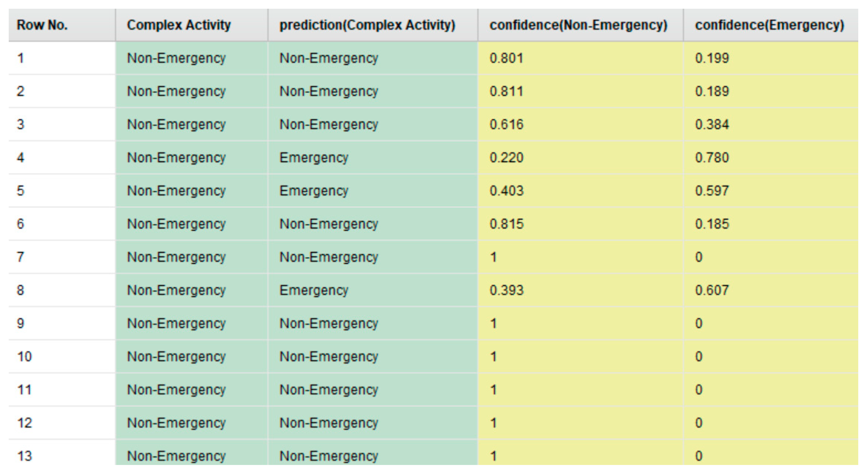Click the 0.189 confidence cell
The width and height of the screenshot is (868, 476).
(712, 91)
